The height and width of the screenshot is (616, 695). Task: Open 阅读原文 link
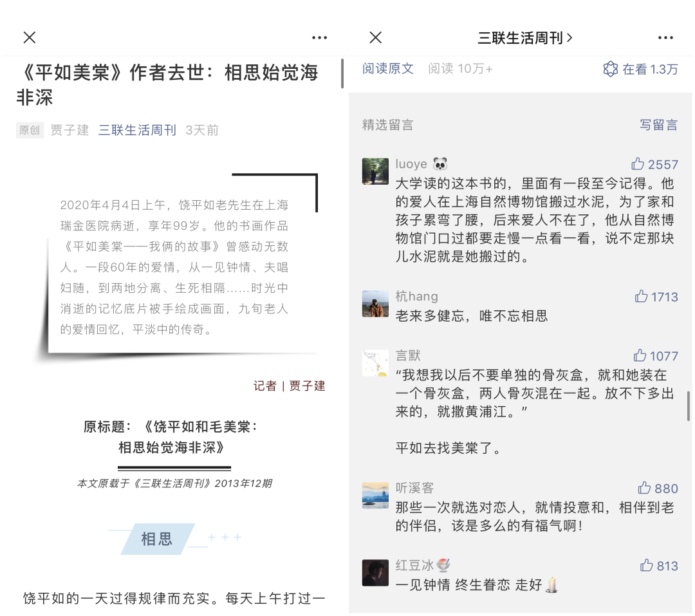(x=388, y=69)
